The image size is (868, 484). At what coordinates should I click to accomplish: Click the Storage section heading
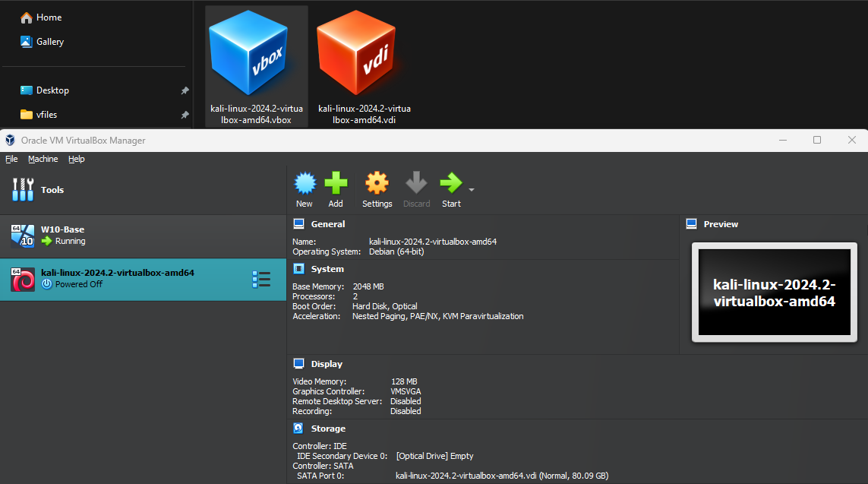[x=328, y=429]
